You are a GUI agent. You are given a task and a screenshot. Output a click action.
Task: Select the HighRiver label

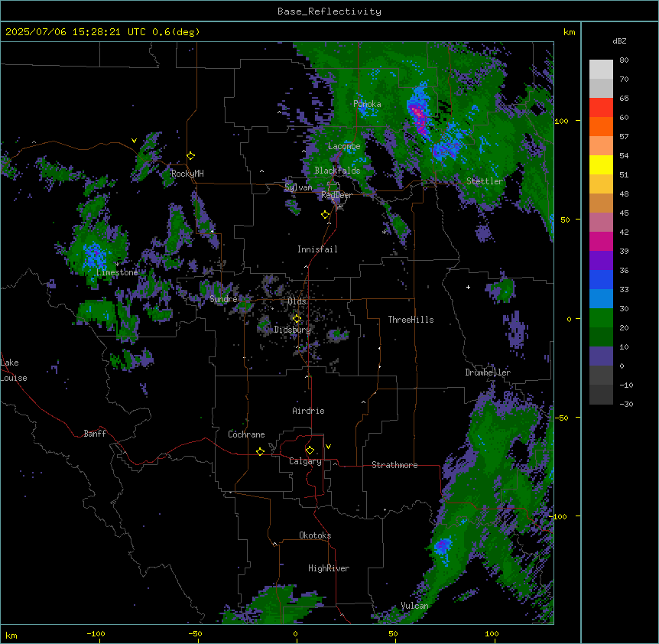point(329,568)
